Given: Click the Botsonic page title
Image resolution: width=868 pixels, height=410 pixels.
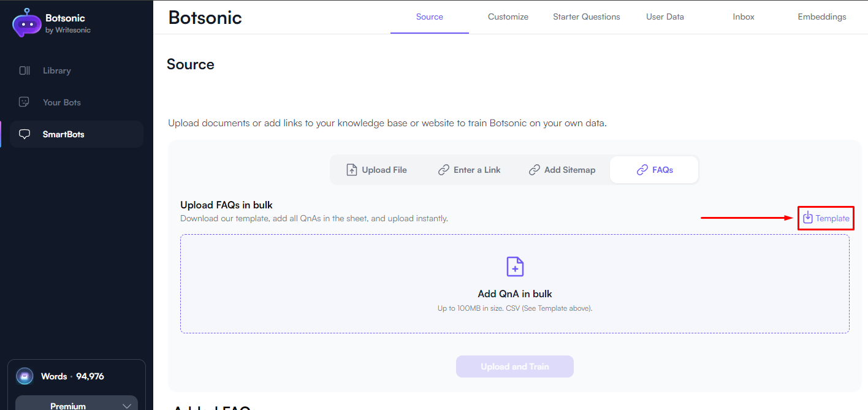Looking at the screenshot, I should coord(205,17).
